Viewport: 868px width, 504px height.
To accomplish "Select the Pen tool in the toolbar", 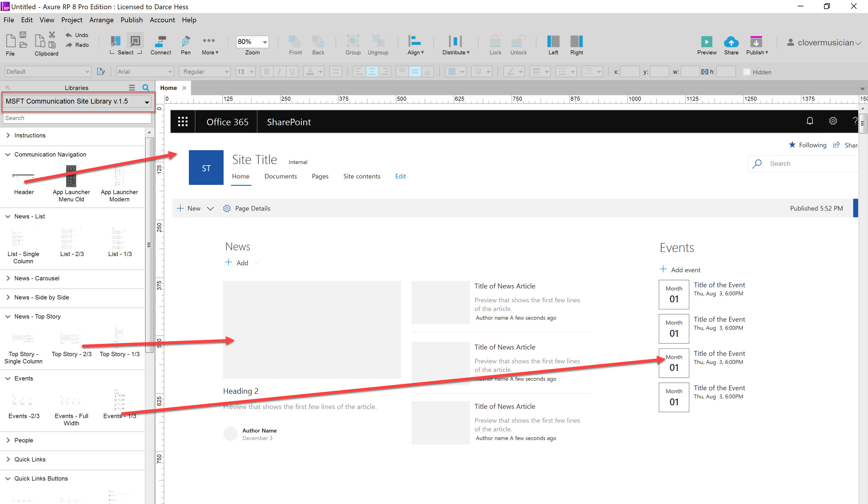I will (185, 44).
